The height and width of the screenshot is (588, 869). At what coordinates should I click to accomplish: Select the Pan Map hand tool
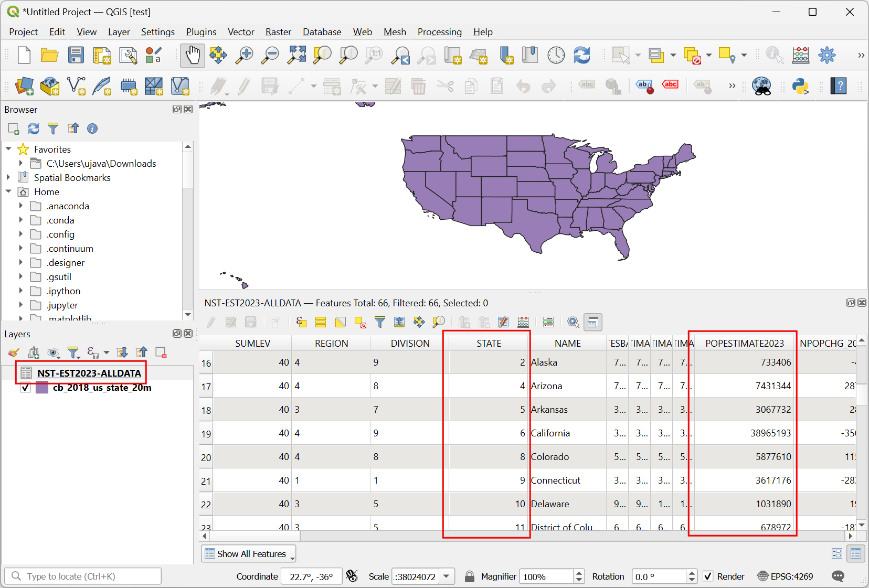coord(193,55)
